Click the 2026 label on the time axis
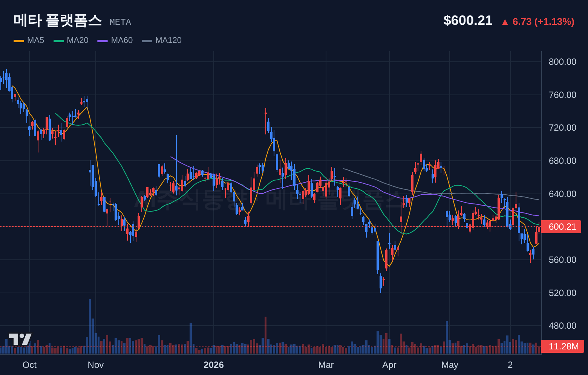This screenshot has height=375, width=588. (x=214, y=365)
